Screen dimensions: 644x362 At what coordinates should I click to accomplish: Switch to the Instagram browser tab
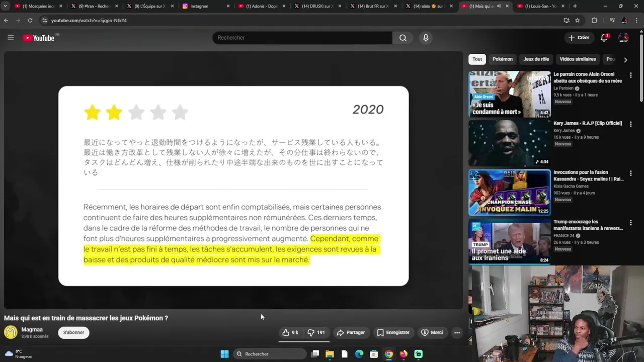point(206,6)
